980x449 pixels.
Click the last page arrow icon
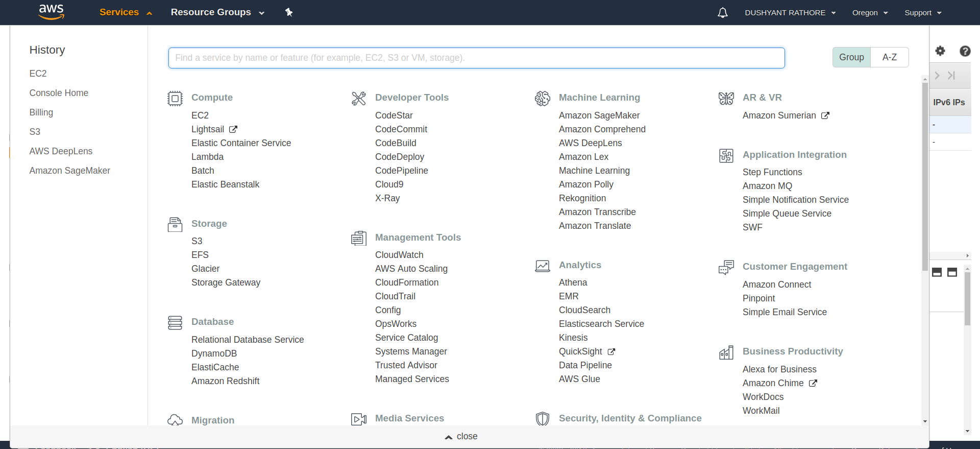951,76
